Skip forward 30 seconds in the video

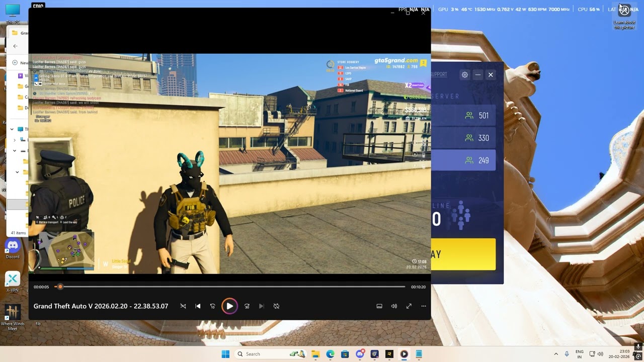[x=247, y=306]
